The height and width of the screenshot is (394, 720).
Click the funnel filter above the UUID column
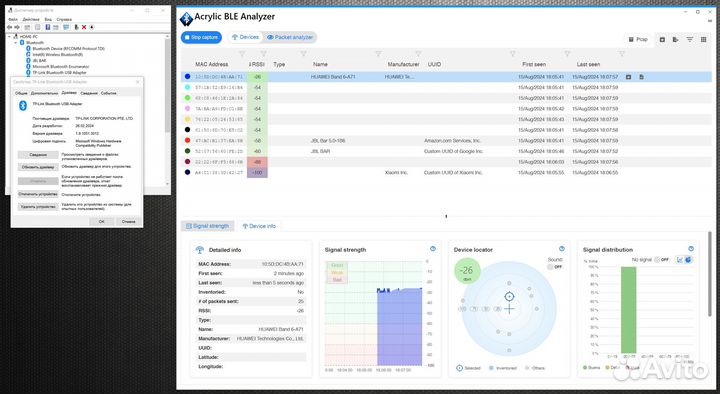[512, 54]
